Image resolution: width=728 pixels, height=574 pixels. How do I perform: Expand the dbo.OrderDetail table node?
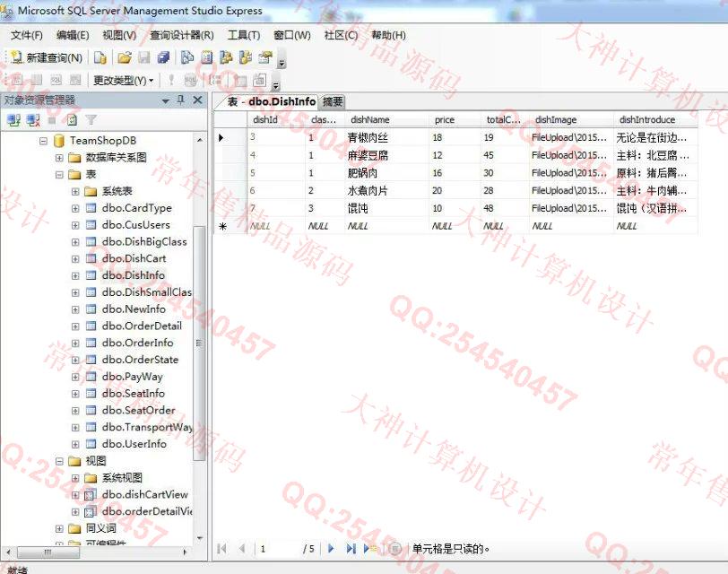75,326
